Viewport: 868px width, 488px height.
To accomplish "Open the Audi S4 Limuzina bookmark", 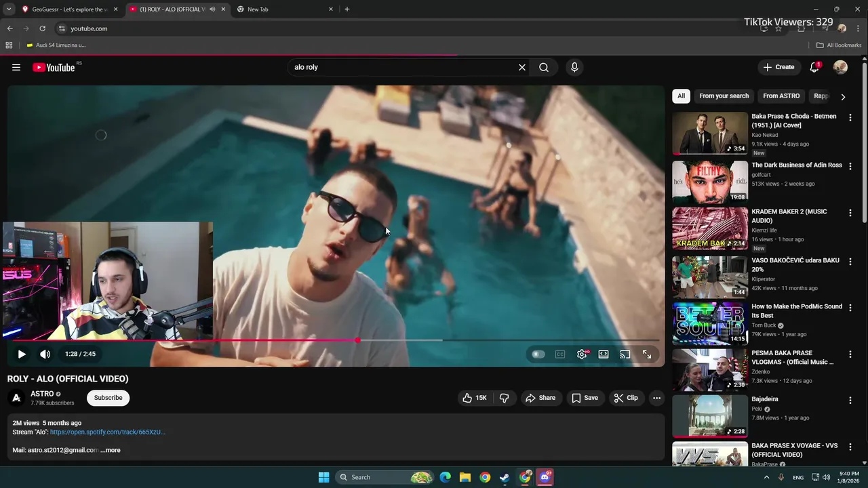I will click(56, 45).
